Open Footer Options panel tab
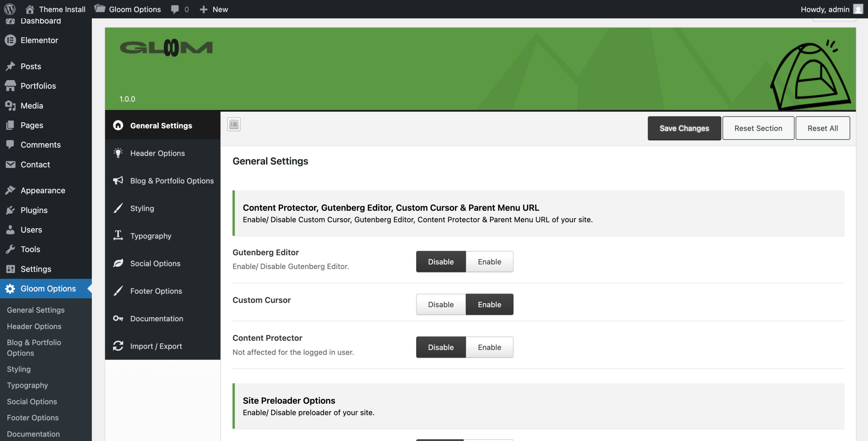The height and width of the screenshot is (441, 868). click(163, 291)
